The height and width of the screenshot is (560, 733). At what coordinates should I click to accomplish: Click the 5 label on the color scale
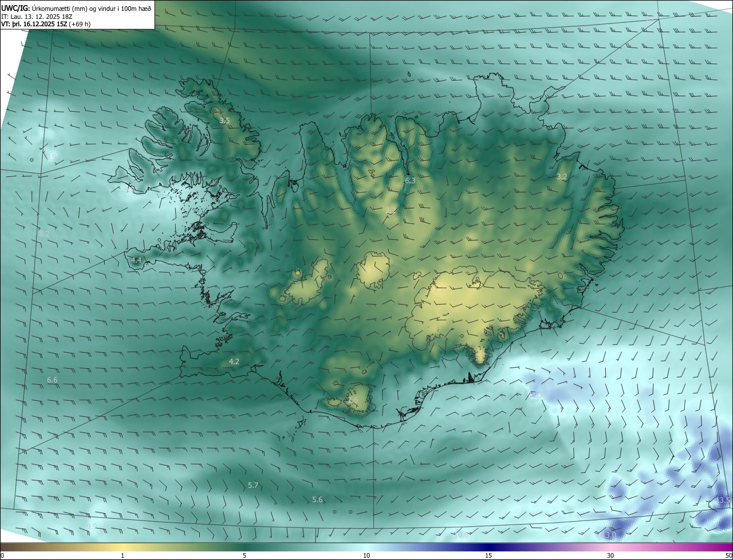point(245,555)
